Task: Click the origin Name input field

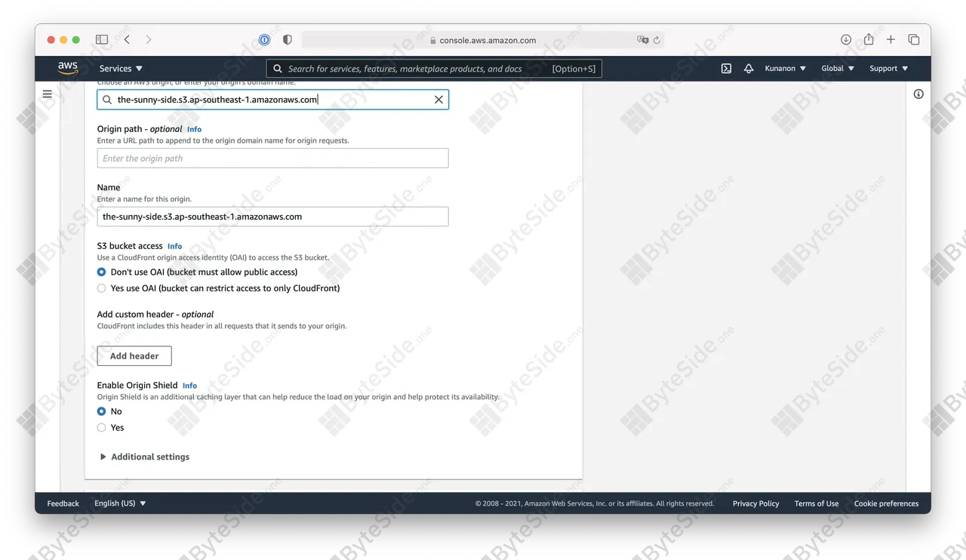Action: tap(273, 217)
